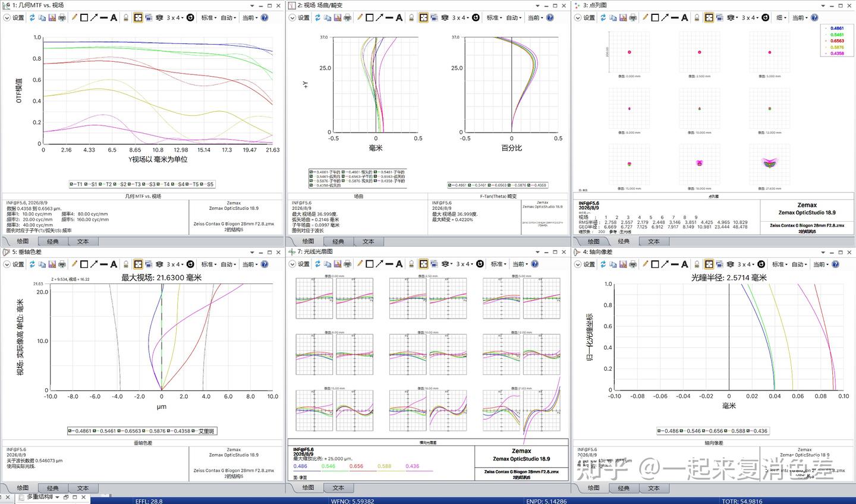
Task: Select the pencil annotation tool in 几何MTF window
Action: point(74,18)
